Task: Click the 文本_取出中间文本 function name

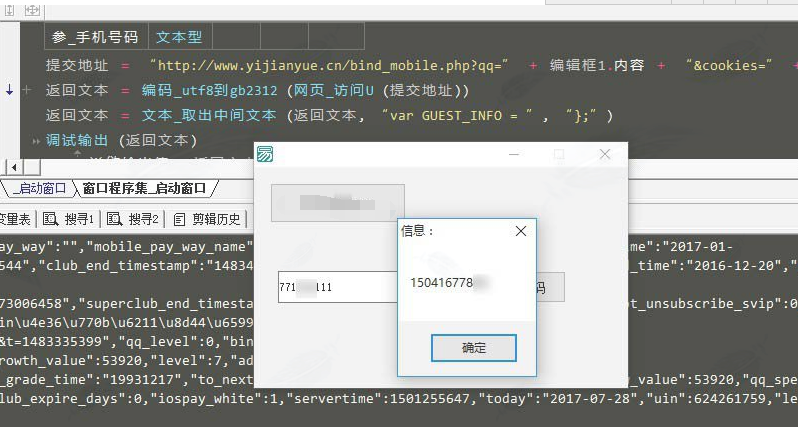Action: (x=209, y=116)
